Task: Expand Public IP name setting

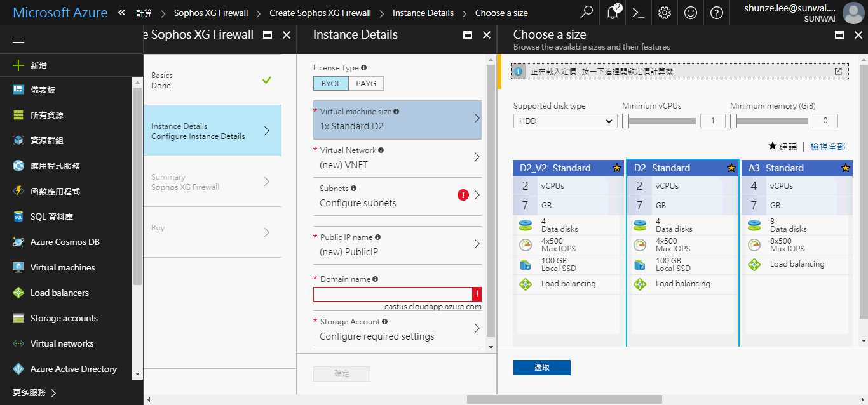Action: (397, 245)
